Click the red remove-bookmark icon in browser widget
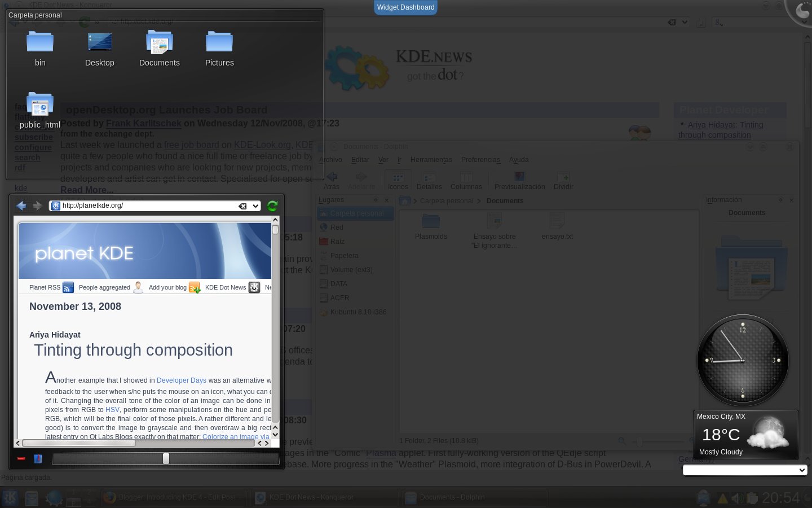The image size is (812, 508). tap(21, 458)
